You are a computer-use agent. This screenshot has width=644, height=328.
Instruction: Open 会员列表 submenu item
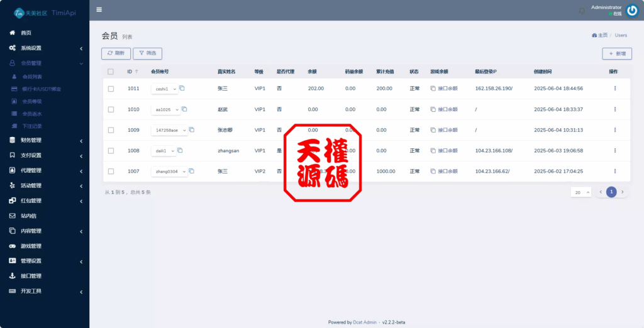(x=45, y=77)
